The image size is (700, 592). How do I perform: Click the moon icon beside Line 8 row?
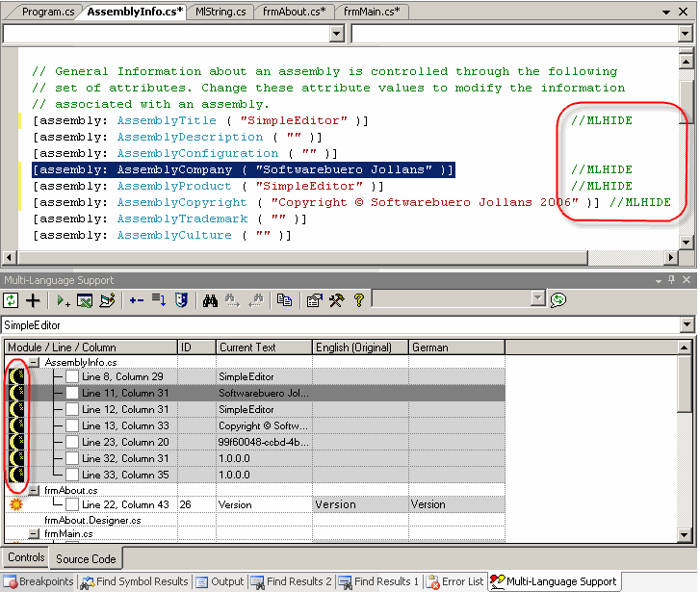pos(15,376)
